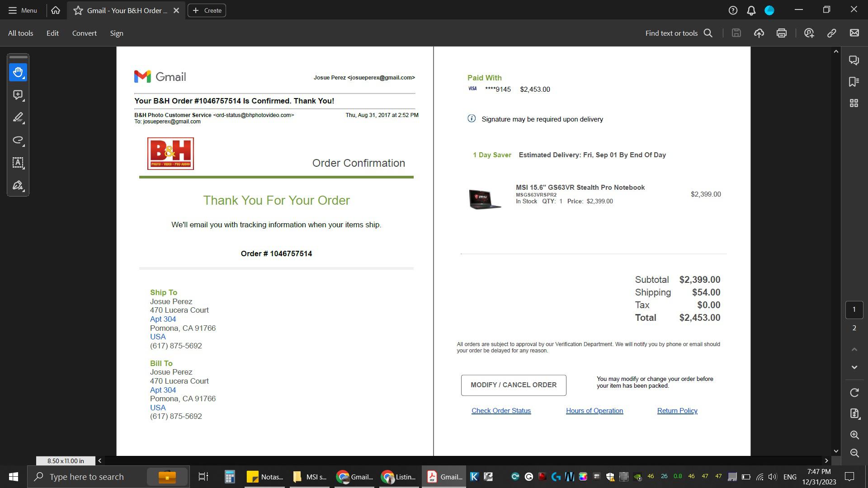This screenshot has height=488, width=868.
Task: Open Windows Start menu
Action: tap(14, 477)
